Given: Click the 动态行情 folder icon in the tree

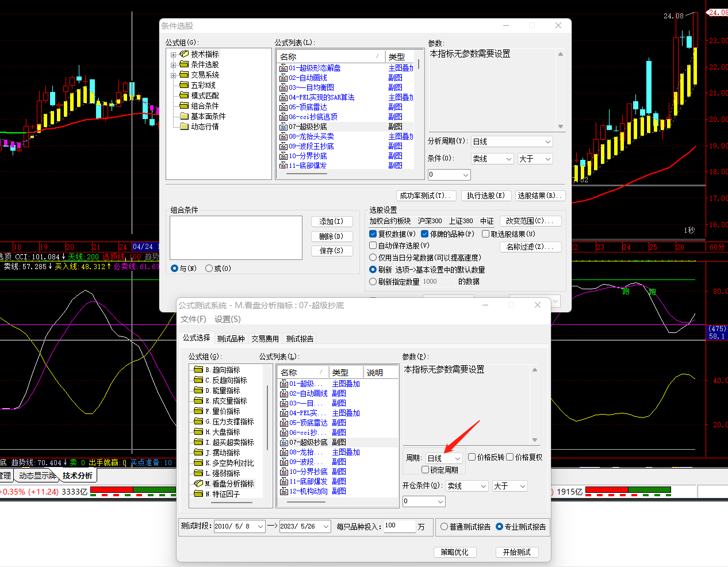Looking at the screenshot, I should tap(184, 127).
